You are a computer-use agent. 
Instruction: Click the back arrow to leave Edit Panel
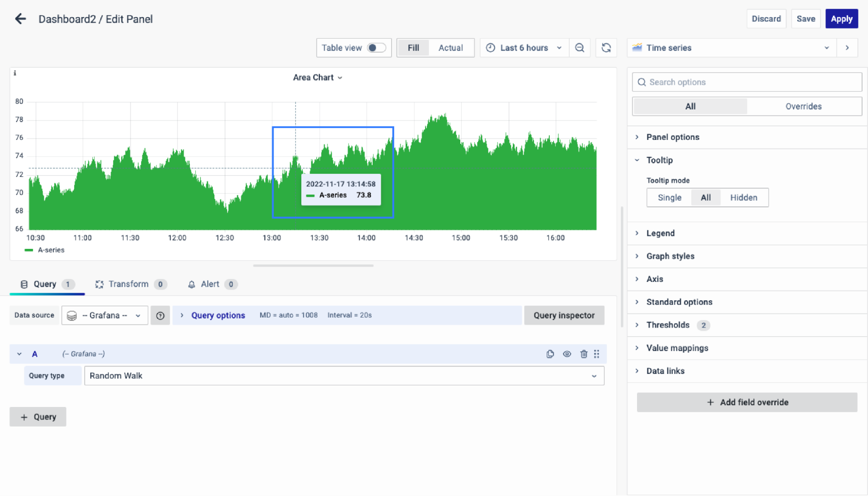[20, 19]
